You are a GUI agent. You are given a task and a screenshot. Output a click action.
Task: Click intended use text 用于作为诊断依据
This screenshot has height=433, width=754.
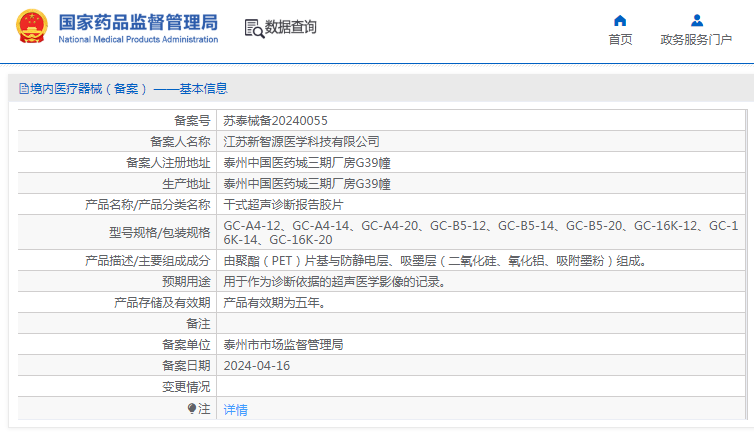tap(335, 282)
